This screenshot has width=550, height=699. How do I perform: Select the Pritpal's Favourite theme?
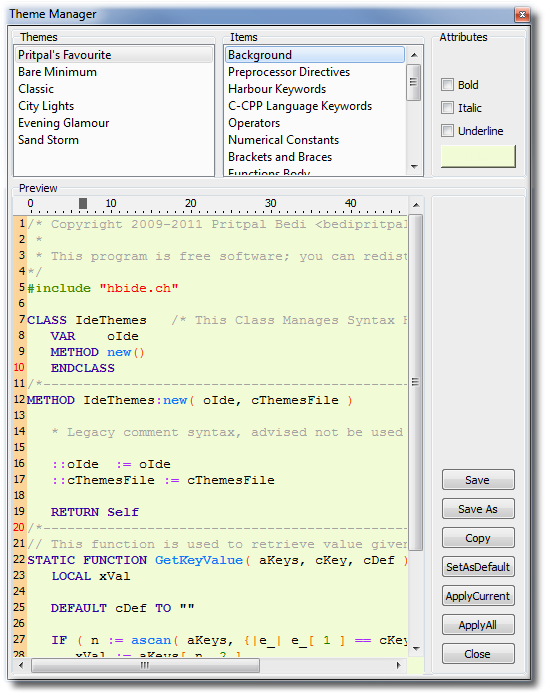(114, 55)
